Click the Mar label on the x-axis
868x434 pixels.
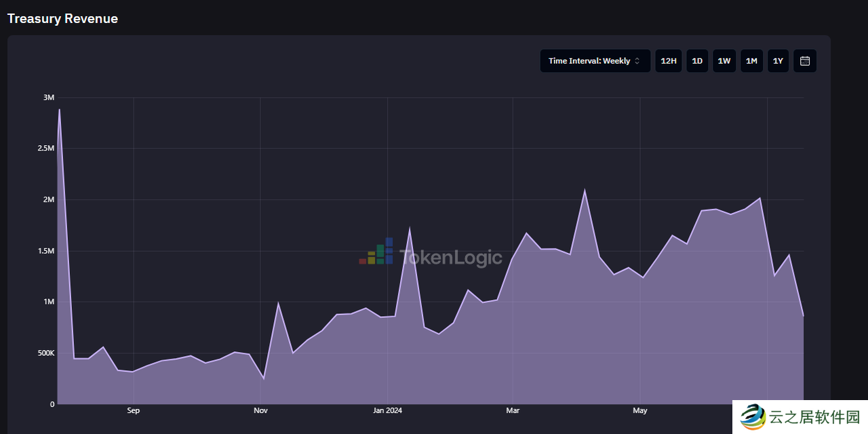pos(513,410)
